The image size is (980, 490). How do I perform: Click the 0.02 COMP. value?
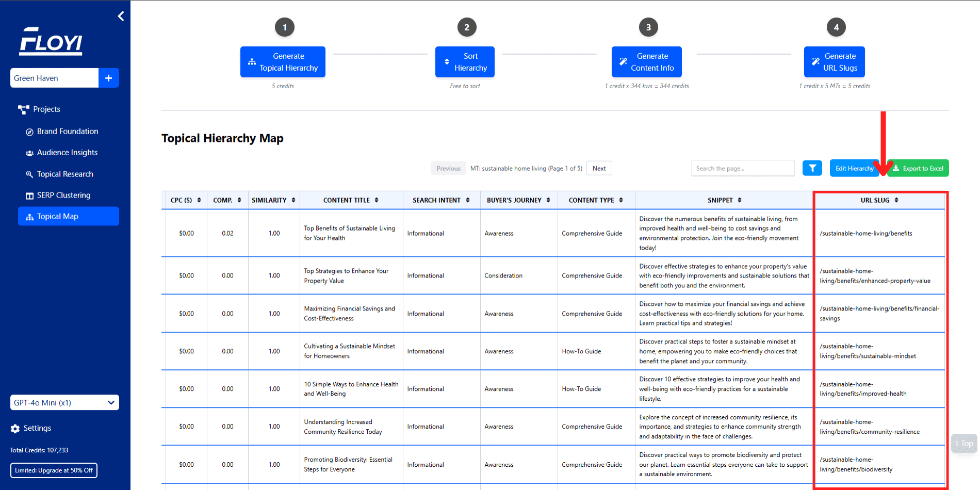tap(227, 234)
